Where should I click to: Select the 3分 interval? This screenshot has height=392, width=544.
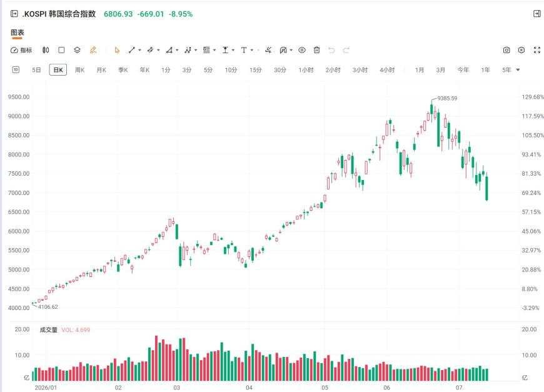(x=187, y=70)
